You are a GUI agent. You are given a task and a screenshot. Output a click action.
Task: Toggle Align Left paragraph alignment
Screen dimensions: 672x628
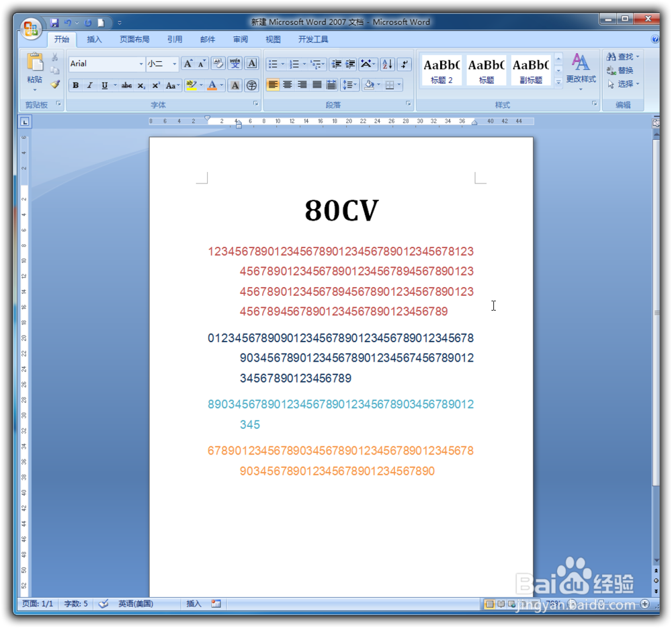coord(273,85)
